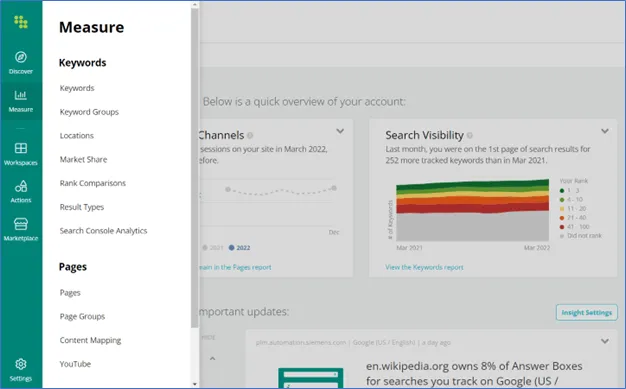Click the en.wikipedia.org Answer Boxes headline
626x389 pixels.
pyautogui.click(x=474, y=373)
